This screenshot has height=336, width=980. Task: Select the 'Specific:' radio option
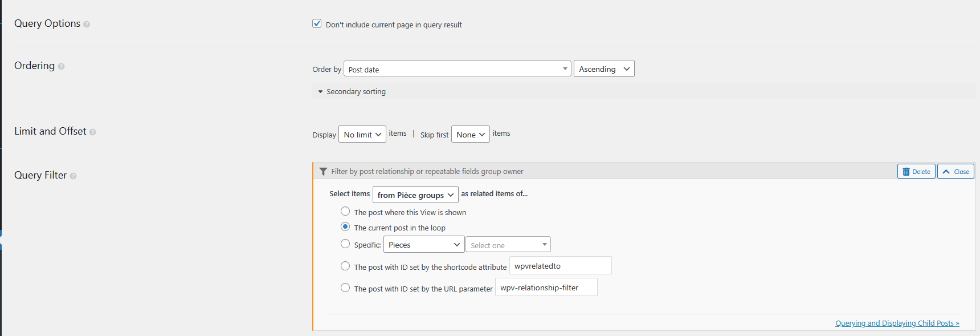click(x=345, y=244)
